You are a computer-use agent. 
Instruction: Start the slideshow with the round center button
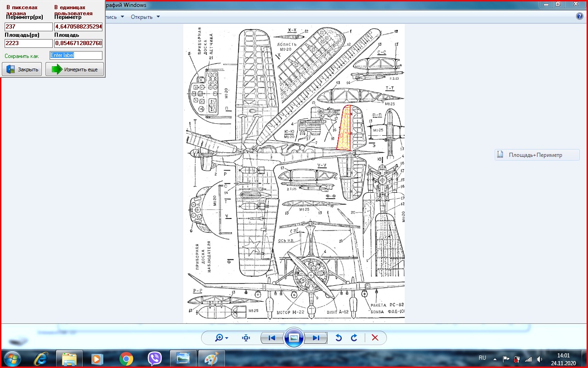(294, 338)
